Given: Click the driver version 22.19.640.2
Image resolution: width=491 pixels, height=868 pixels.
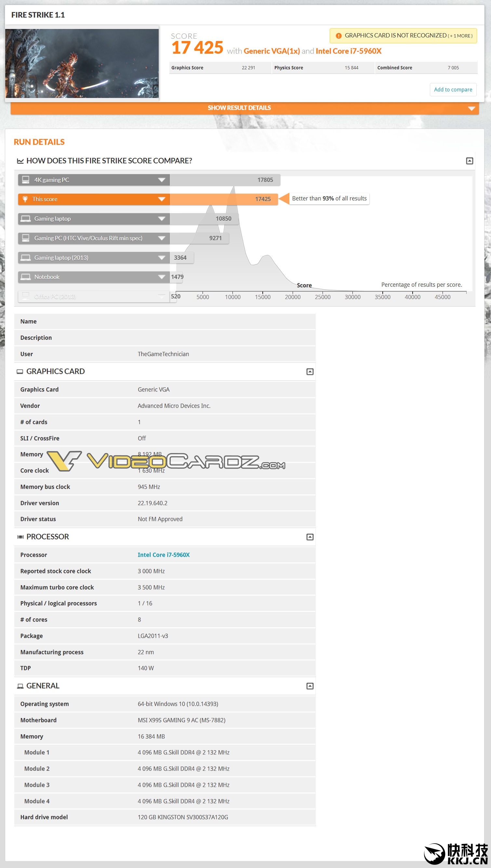Looking at the screenshot, I should click(153, 503).
